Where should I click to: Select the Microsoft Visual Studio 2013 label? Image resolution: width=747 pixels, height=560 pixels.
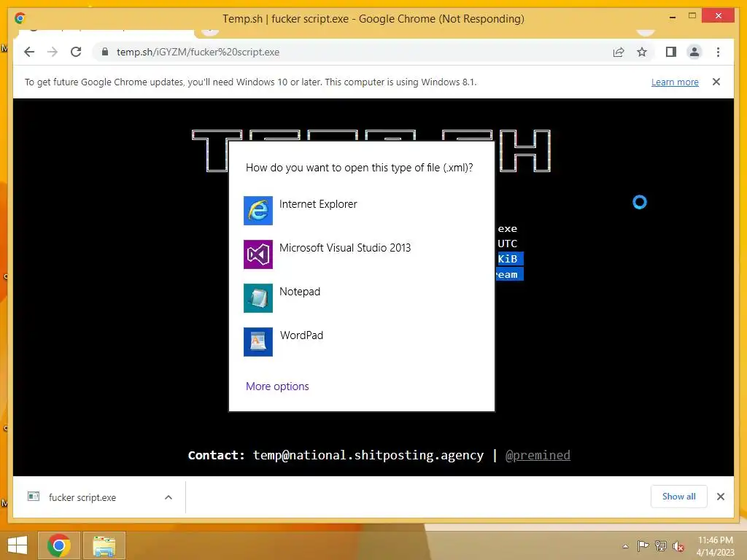345,248
